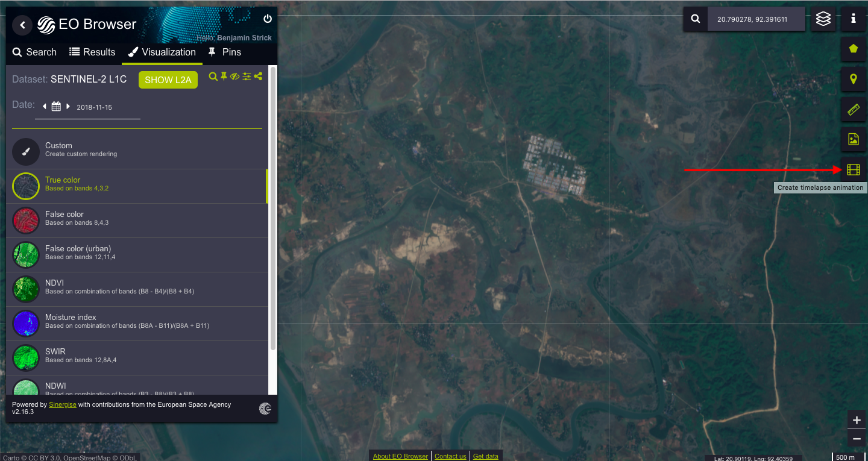Click the share icon in the dataset row
The image size is (868, 461).
pos(258,77)
